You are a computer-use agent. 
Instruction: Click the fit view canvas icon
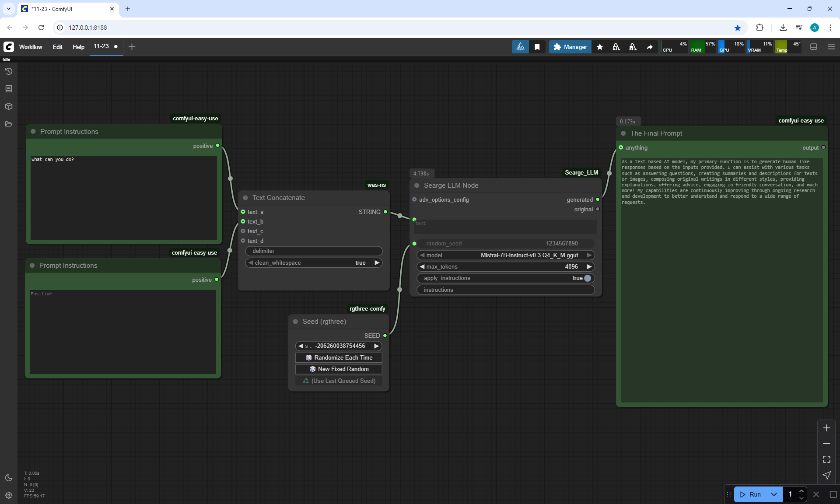point(826,459)
